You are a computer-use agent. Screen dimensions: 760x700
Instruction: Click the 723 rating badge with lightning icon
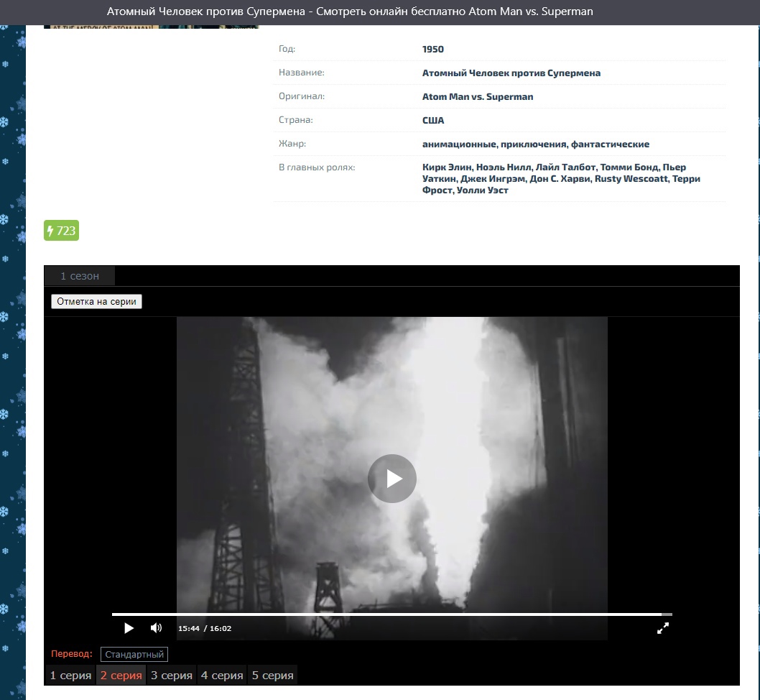[61, 230]
